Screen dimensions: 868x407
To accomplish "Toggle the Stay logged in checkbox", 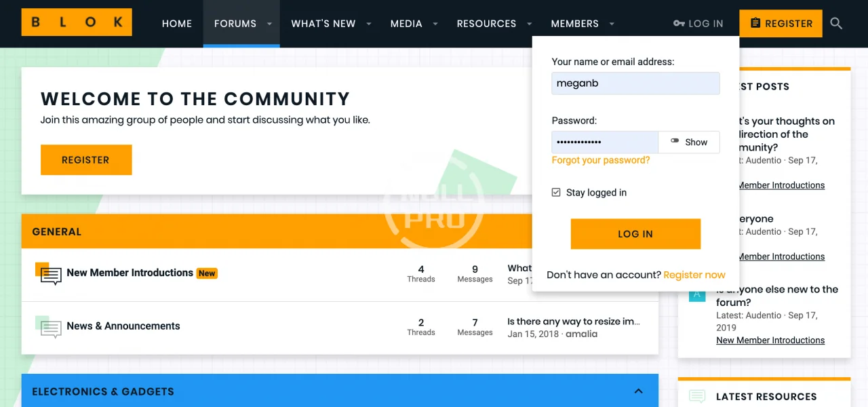I will coord(556,193).
